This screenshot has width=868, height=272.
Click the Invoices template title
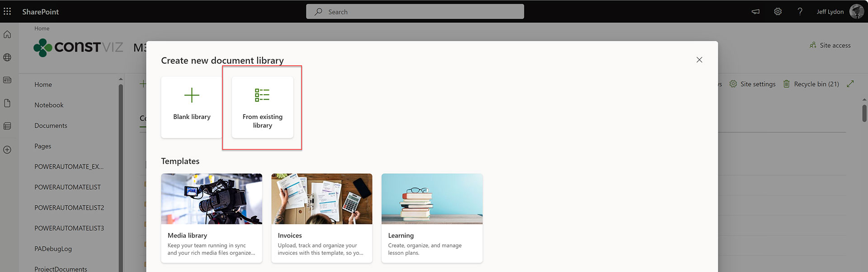click(290, 235)
